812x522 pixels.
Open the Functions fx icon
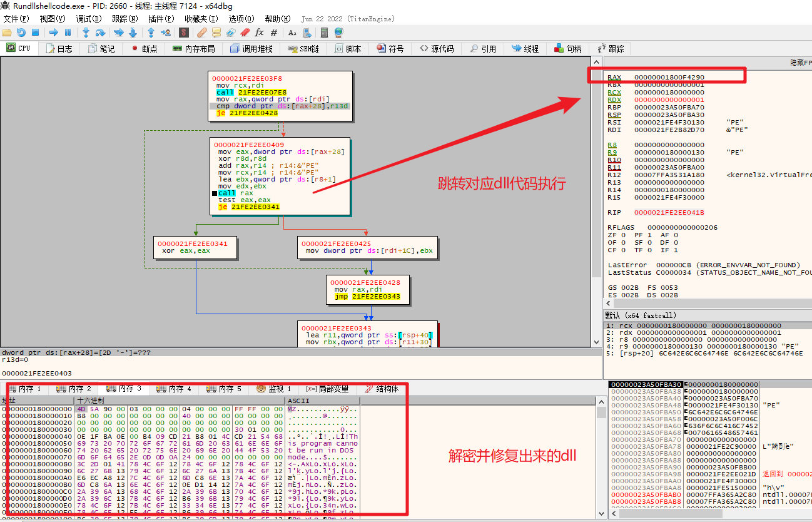click(x=259, y=33)
